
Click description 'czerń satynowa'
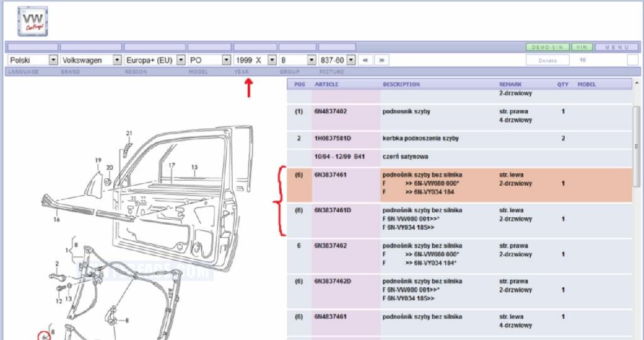click(x=406, y=157)
